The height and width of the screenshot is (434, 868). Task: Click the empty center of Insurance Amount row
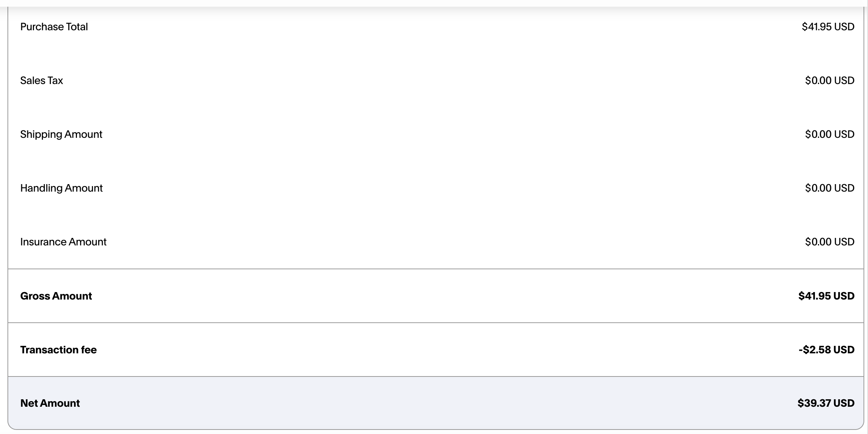click(435, 242)
